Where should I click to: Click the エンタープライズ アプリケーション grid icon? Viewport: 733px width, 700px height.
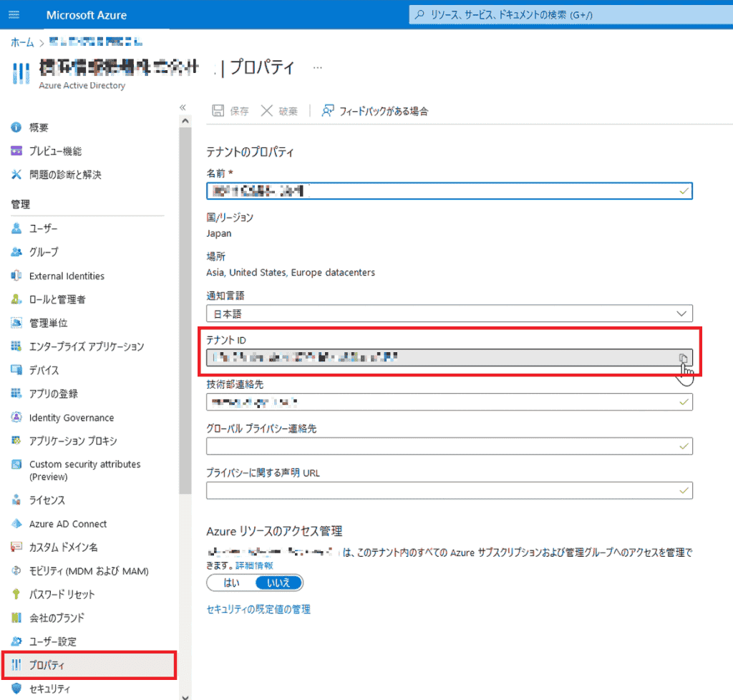(16, 346)
